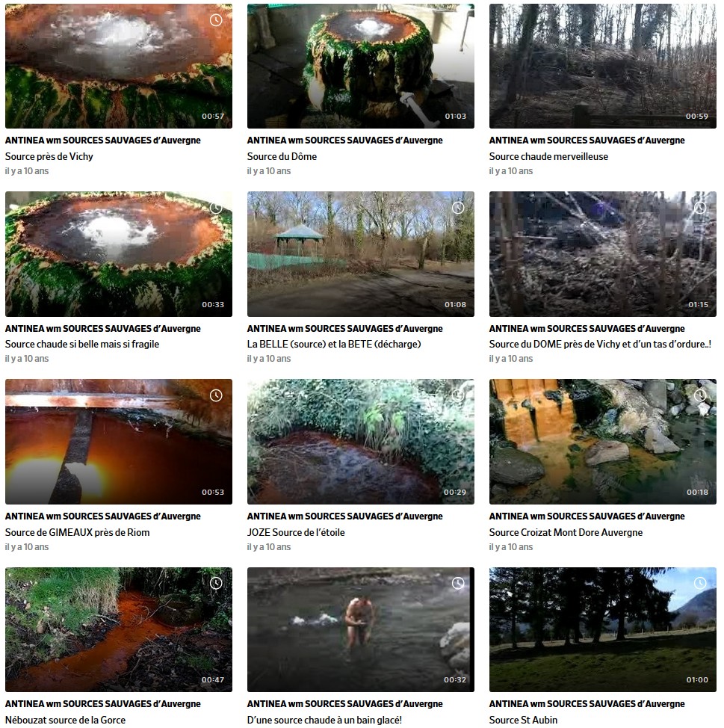Open the Source du Dôme video thumbnail
Image resolution: width=724 pixels, height=728 pixels.
tap(361, 66)
